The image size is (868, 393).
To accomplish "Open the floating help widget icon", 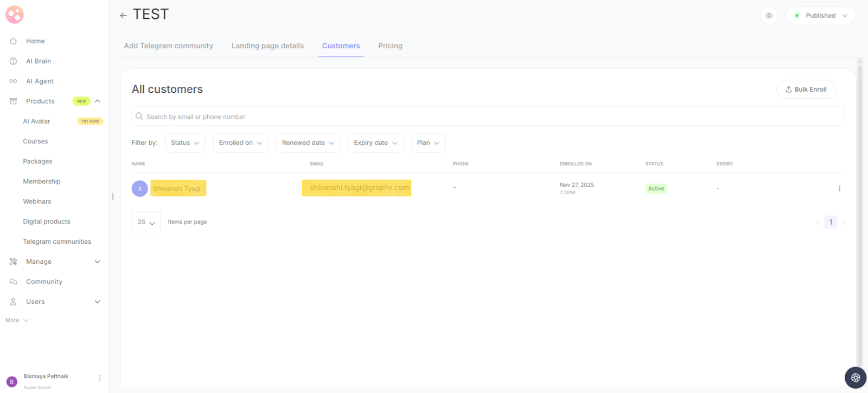I will pyautogui.click(x=855, y=378).
